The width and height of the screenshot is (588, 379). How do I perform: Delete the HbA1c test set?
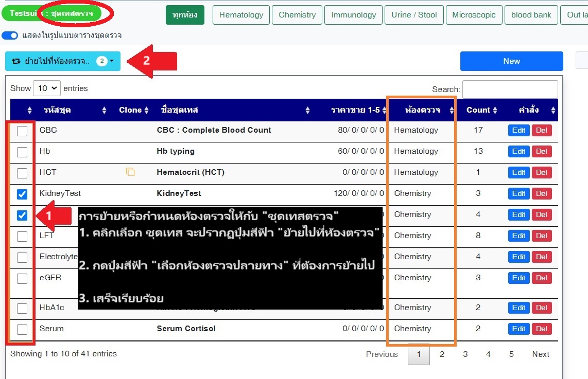(542, 308)
